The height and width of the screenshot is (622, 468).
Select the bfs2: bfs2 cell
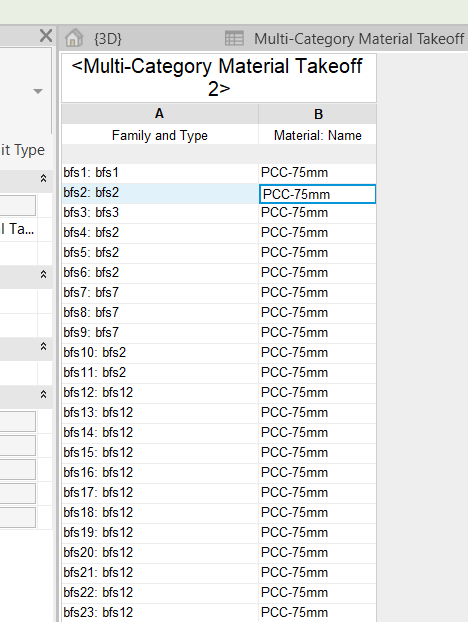coord(160,193)
